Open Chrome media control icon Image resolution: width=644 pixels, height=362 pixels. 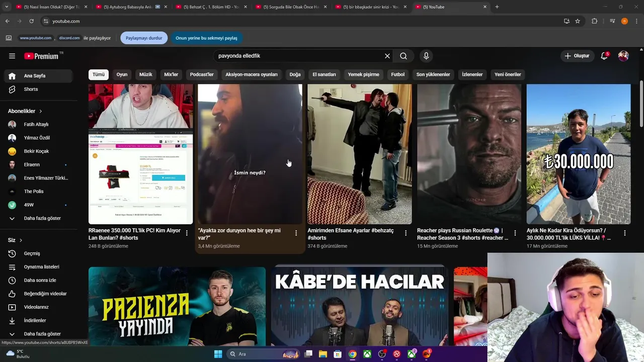[612, 21]
